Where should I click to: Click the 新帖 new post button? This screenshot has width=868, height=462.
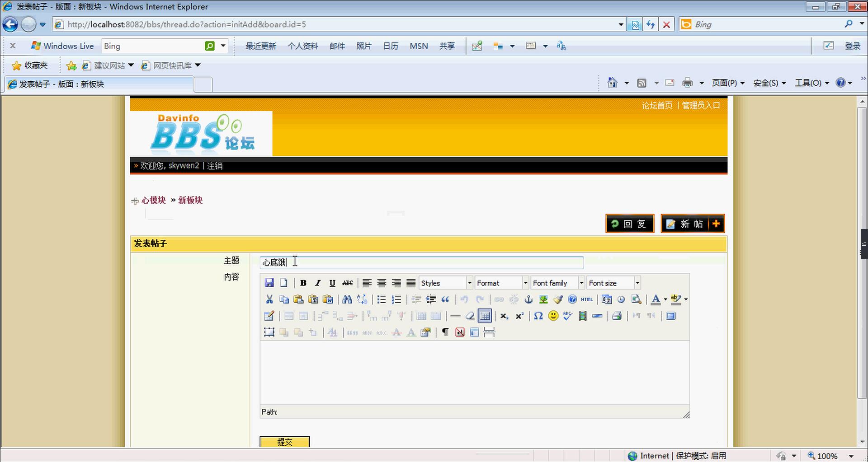[693, 224]
